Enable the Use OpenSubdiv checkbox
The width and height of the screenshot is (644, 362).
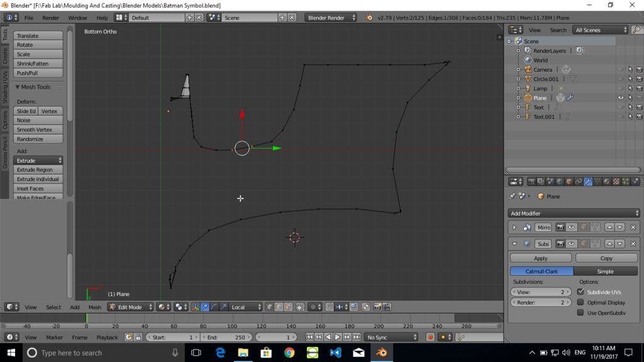tap(580, 312)
